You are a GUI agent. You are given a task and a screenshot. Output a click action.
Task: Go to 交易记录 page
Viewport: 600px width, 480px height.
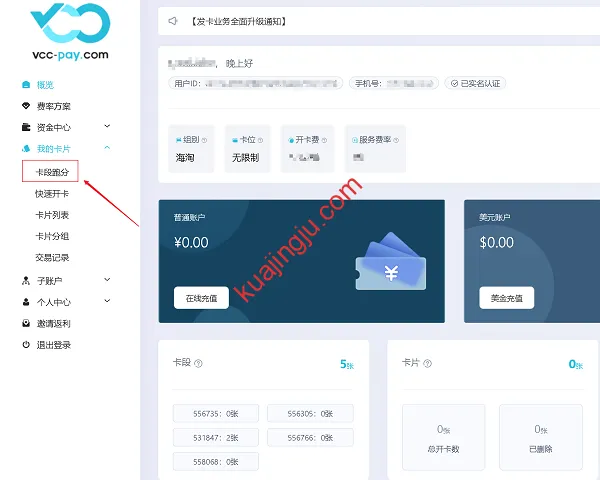click(52, 257)
